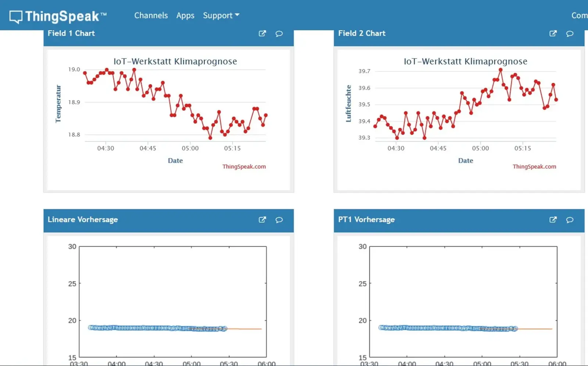Screen dimensions: 588x366
Task: Open the Channels menu
Action: point(151,15)
